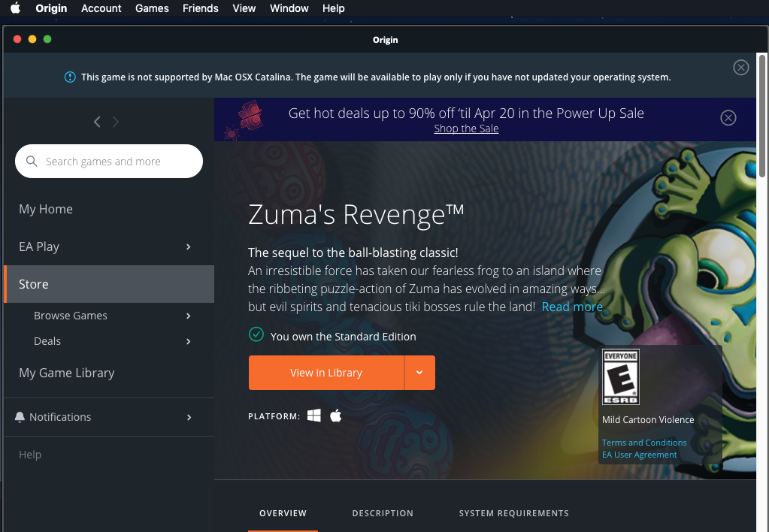
Task: Open My Home in sidebar
Action: 46,209
